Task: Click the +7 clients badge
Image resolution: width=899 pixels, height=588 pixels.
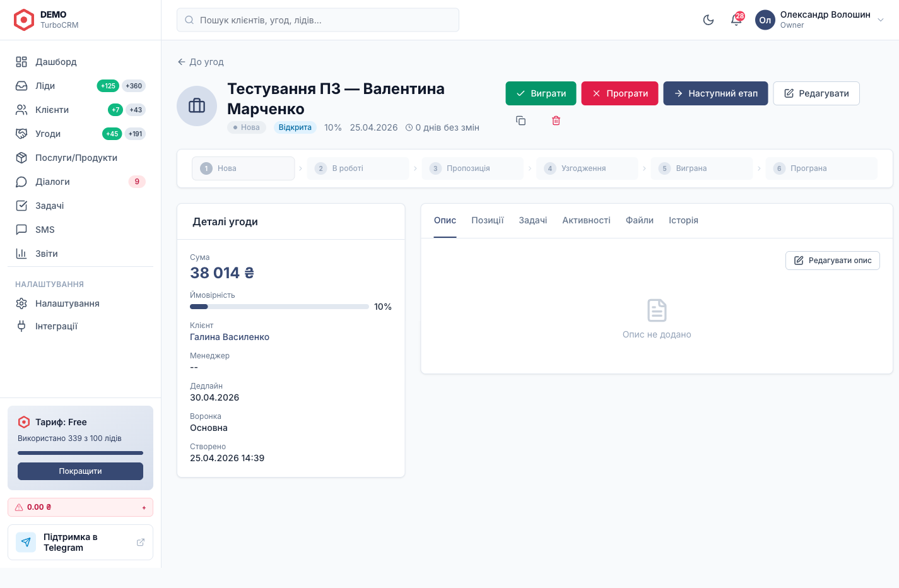Action: [115, 110]
